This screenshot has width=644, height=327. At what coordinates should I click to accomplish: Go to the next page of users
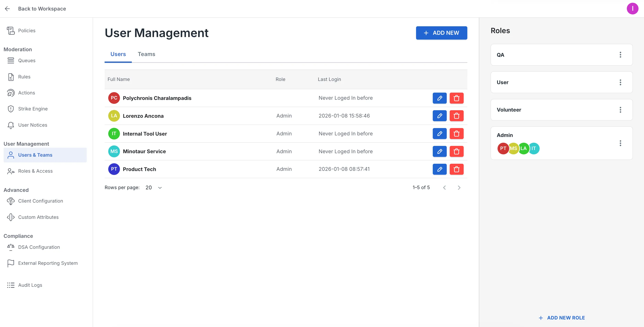point(459,188)
